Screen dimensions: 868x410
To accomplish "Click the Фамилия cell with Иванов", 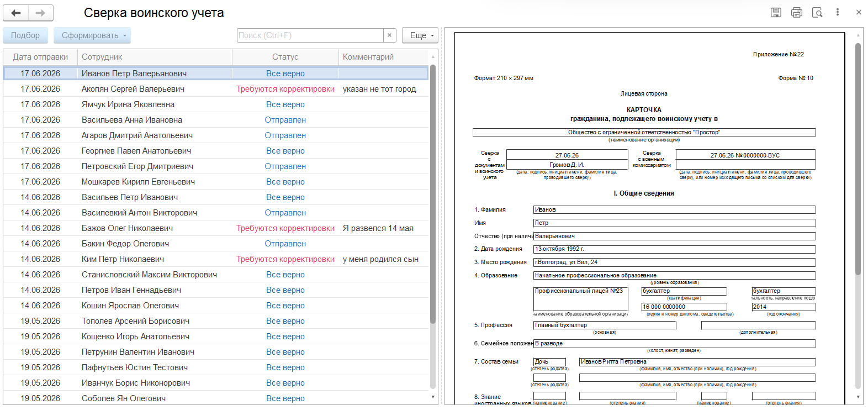I will (674, 210).
